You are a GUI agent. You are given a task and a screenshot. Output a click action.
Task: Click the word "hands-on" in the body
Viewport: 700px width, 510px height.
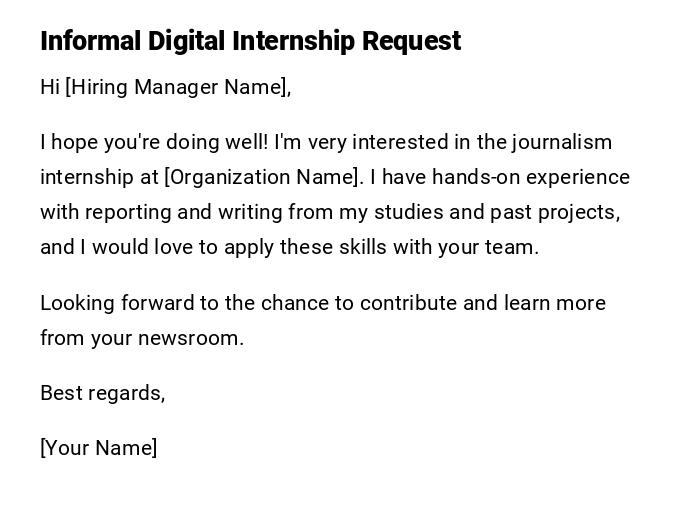[450, 177]
